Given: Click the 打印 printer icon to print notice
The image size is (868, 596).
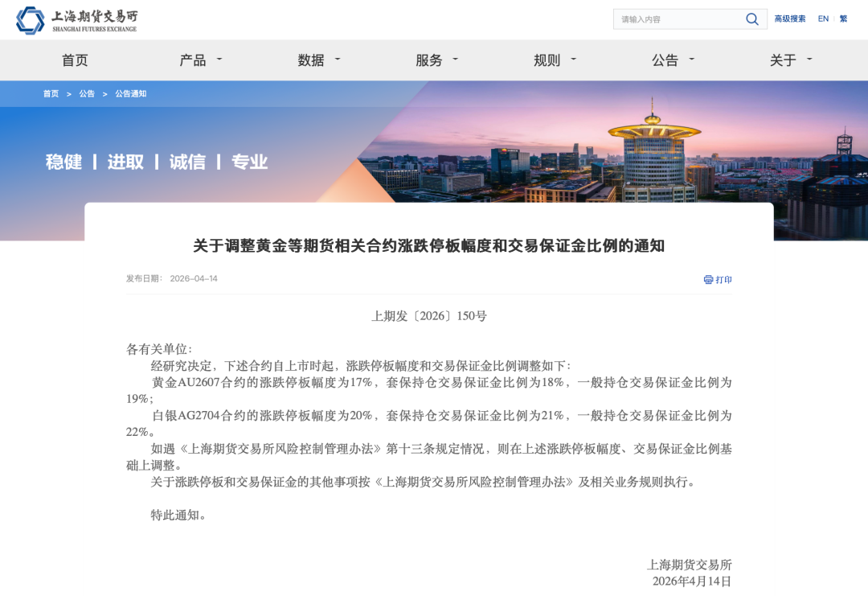Looking at the screenshot, I should pos(708,279).
